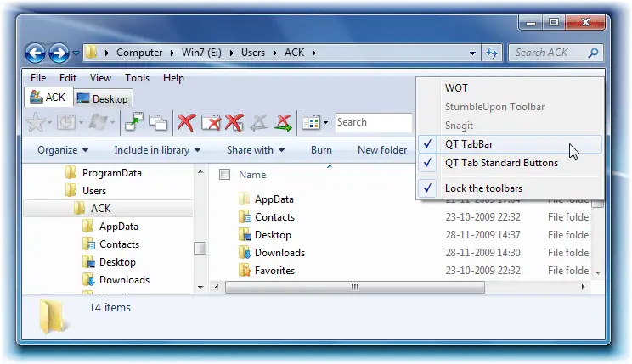Screen dimensions: 632x364
Task: Click the Refresh button in address bar
Action: pos(492,53)
